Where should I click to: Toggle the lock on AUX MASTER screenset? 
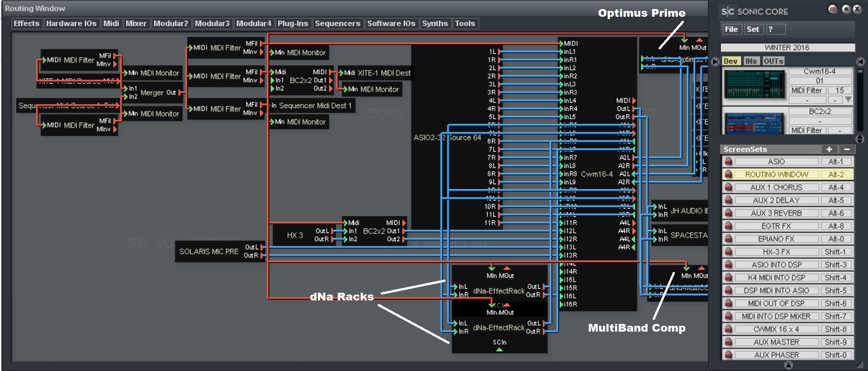click(728, 342)
